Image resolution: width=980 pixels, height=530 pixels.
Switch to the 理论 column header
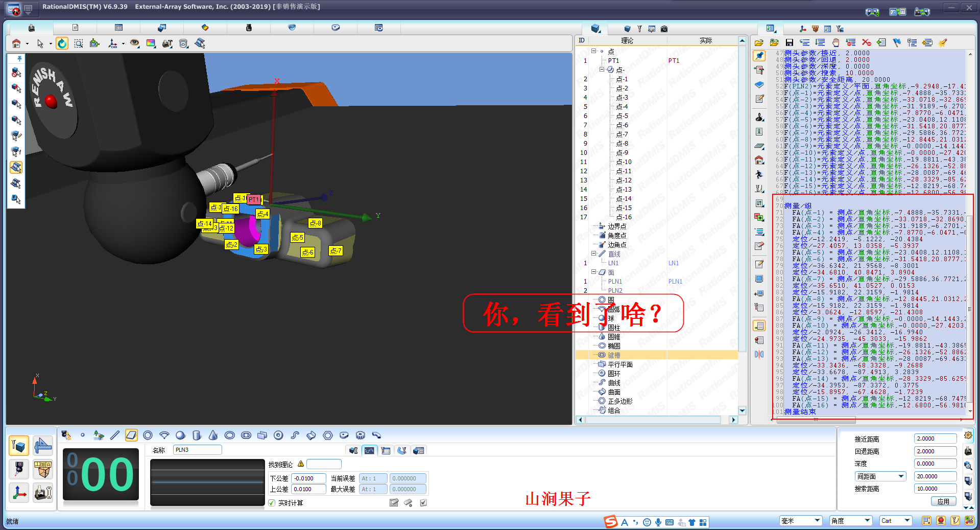[x=627, y=40]
